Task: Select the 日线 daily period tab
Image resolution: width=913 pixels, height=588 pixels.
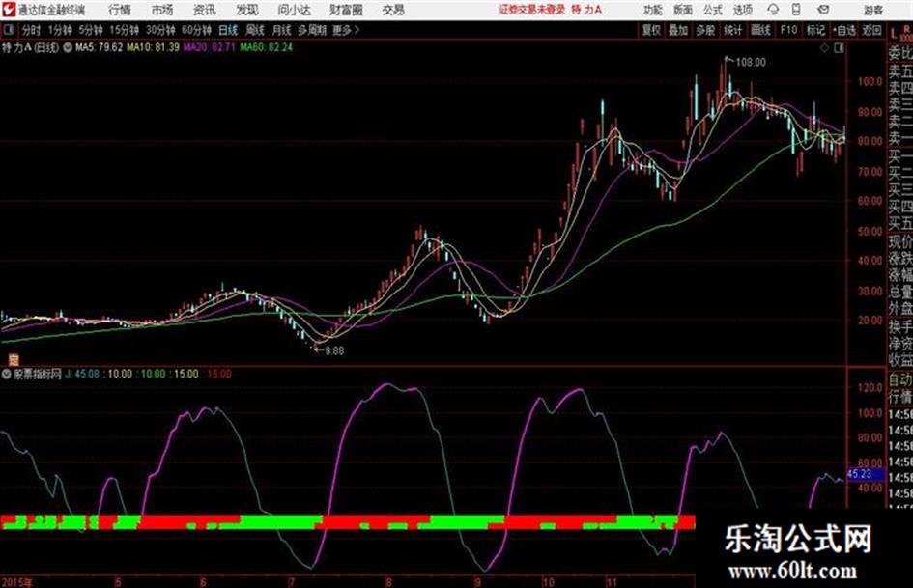Action: pos(228,30)
